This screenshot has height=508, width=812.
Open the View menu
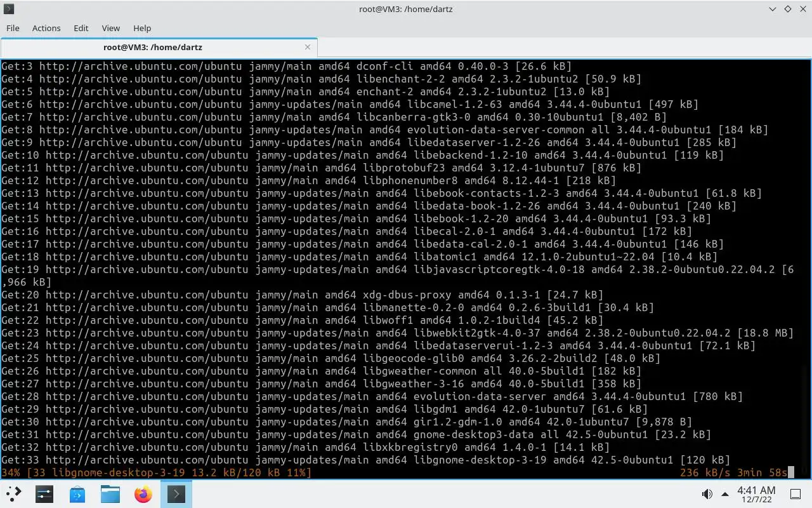point(110,28)
